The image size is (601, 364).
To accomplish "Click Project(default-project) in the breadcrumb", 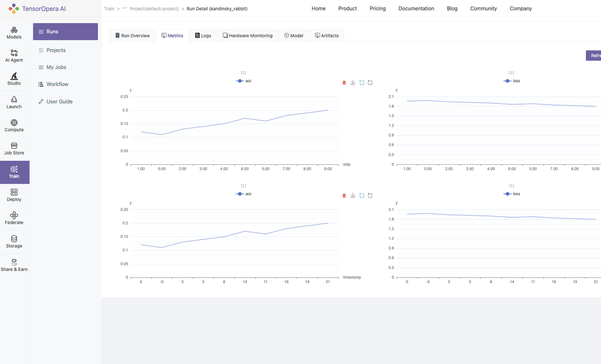I will (154, 9).
